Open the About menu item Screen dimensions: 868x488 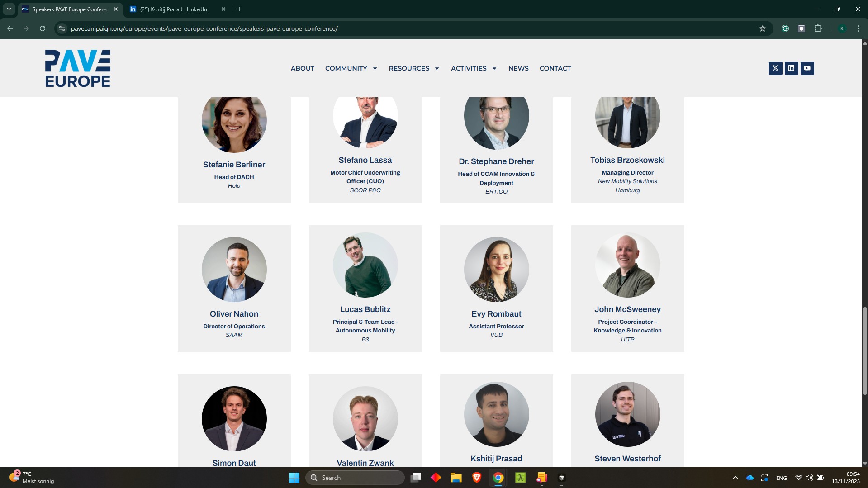pos(302,68)
